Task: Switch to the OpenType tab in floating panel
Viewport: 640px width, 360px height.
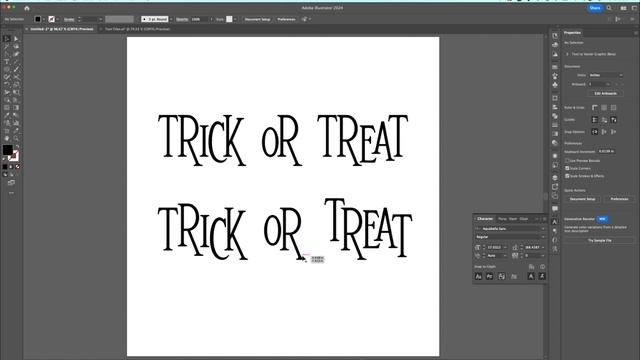Action: [513, 219]
